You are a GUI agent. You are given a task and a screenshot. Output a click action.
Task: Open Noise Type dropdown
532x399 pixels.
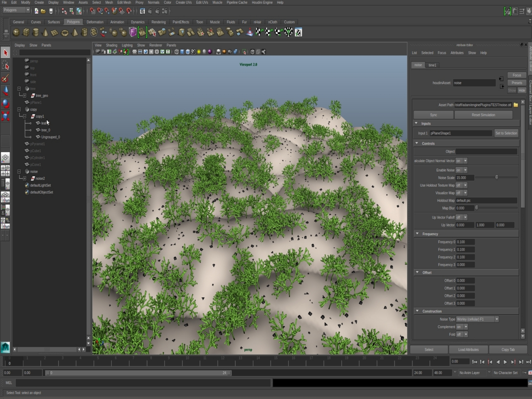(477, 319)
